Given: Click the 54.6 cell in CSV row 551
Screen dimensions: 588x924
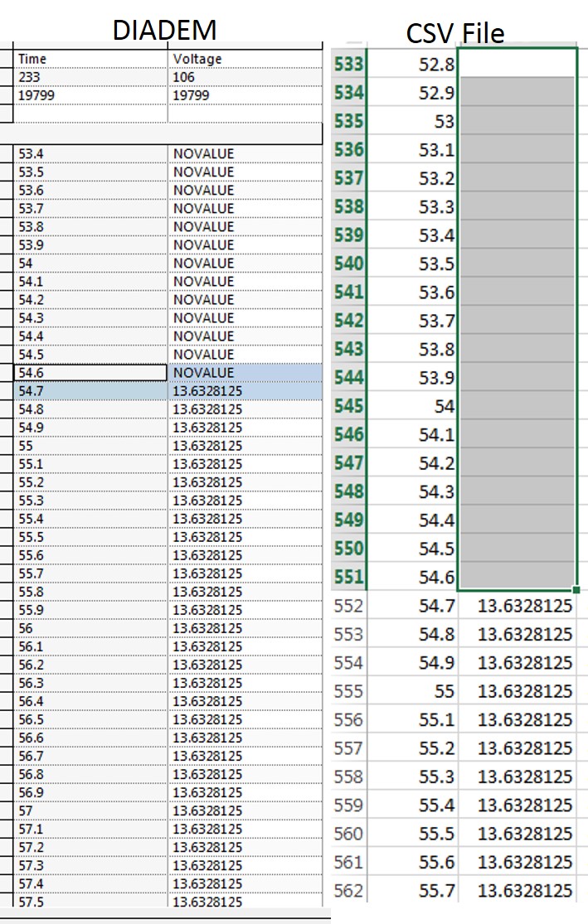Looking at the screenshot, I should pyautogui.click(x=412, y=577).
